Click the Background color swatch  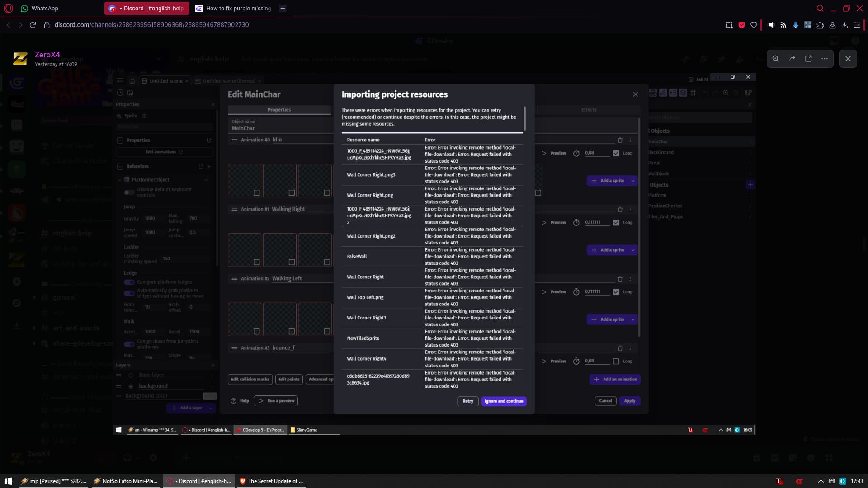click(x=210, y=396)
